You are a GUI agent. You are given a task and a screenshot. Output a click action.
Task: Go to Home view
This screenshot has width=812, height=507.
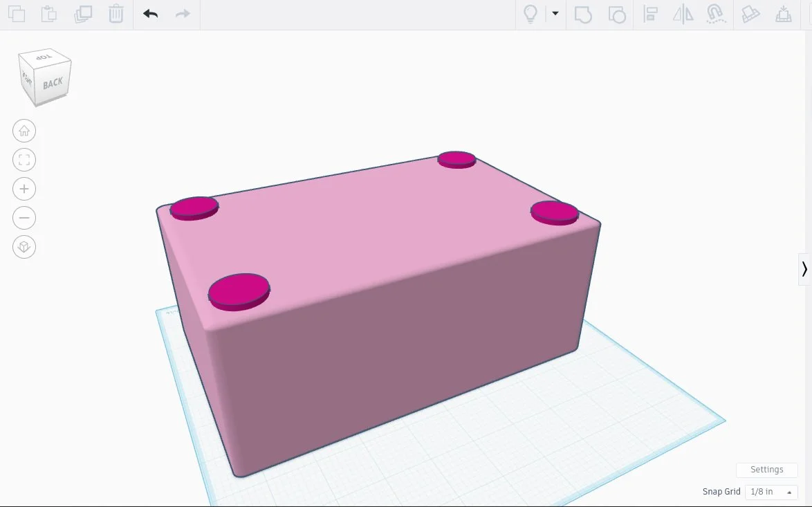[x=24, y=131]
